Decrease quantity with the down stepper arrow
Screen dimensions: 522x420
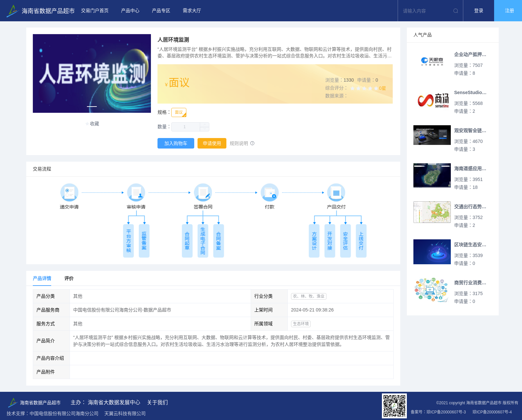click(205, 129)
